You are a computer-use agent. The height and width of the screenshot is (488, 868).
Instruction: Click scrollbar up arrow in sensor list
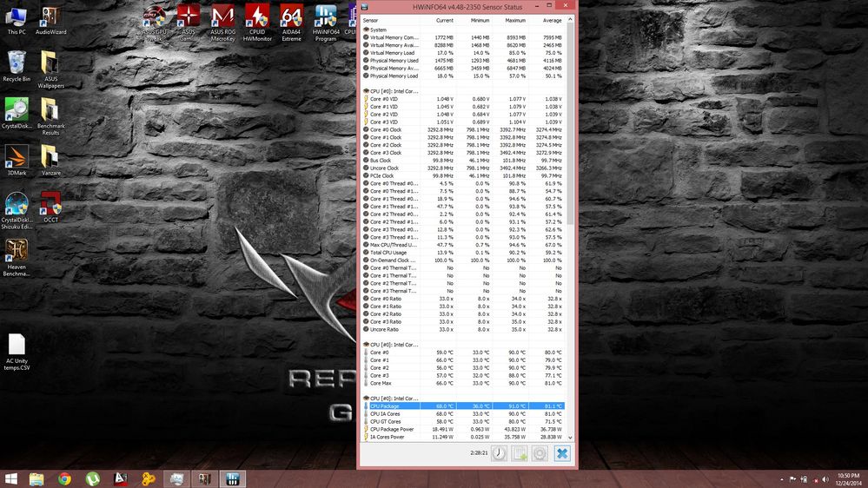tap(570, 20)
